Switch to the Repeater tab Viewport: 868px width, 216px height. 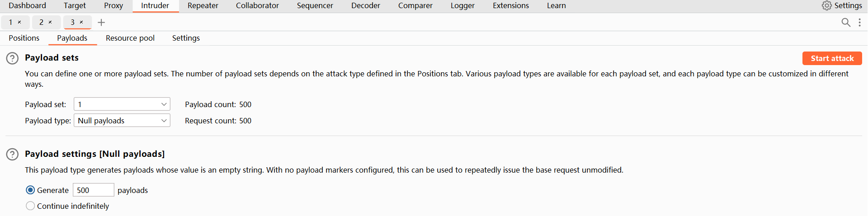[203, 5]
